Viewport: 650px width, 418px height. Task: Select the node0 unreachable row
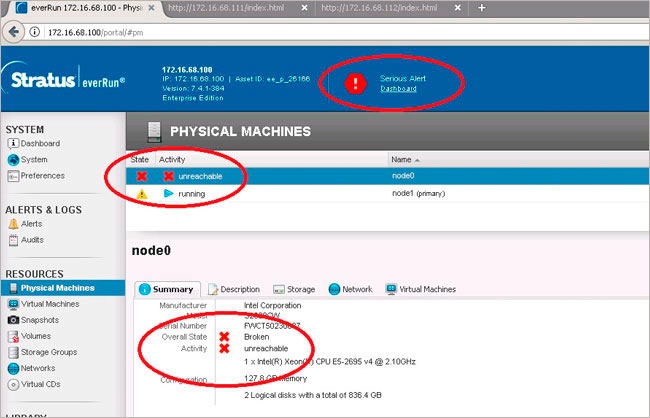pyautogui.click(x=388, y=176)
